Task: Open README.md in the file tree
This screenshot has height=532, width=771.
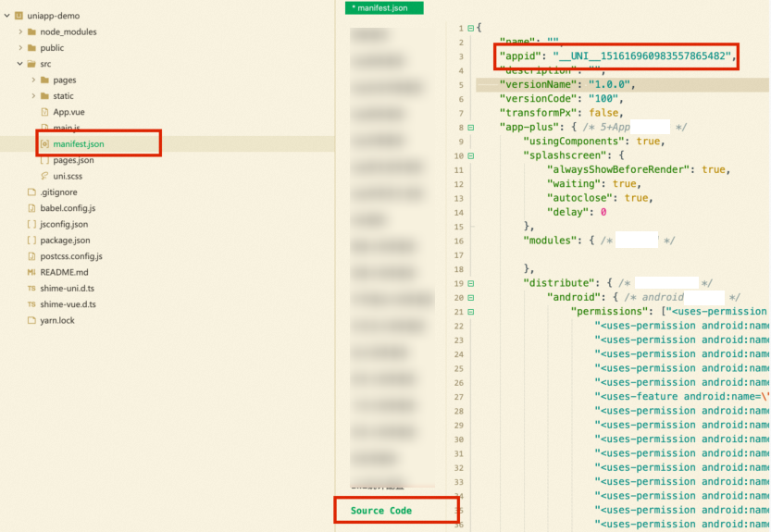Action: pyautogui.click(x=65, y=272)
